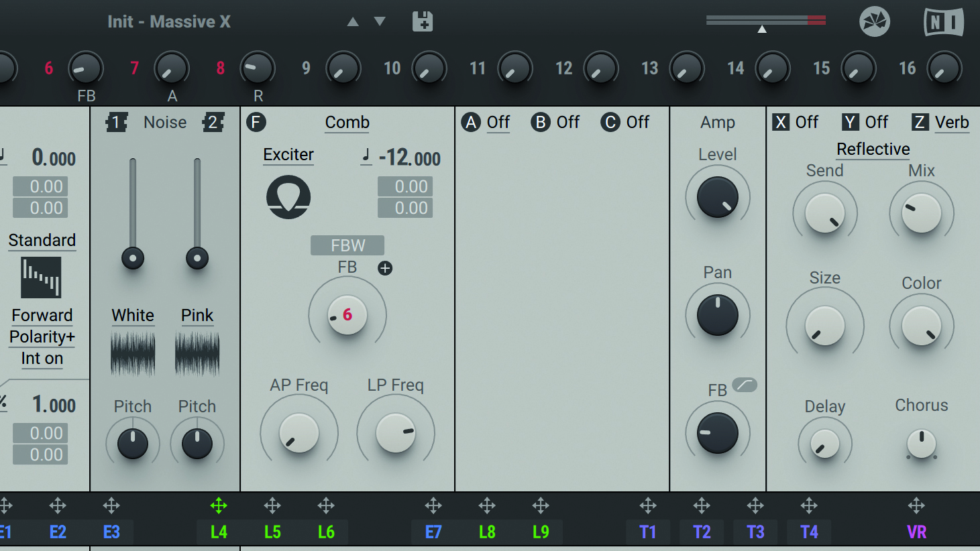Grab the L9 modulation drag handle
The width and height of the screenshot is (980, 551).
coord(541,505)
